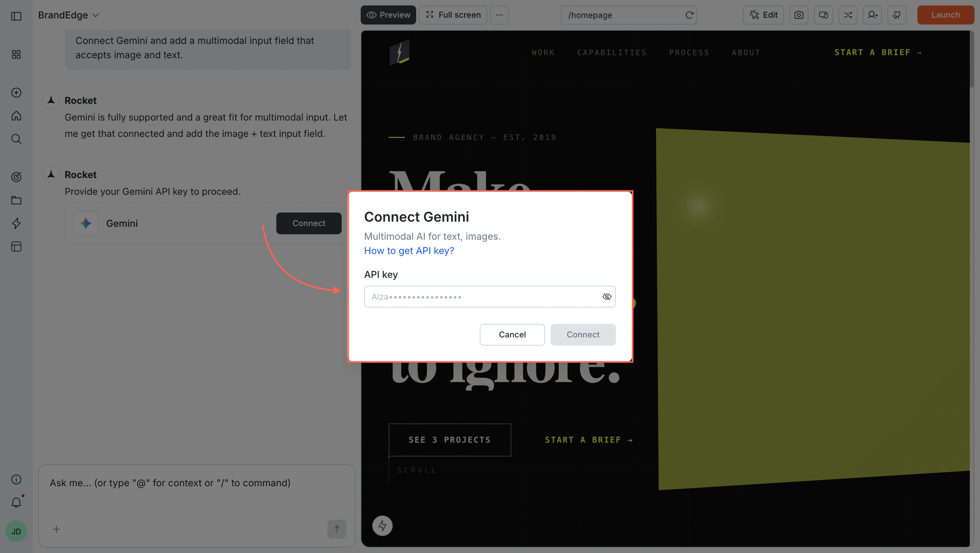
Task: Cancel the Connect Gemini dialog
Action: (512, 334)
